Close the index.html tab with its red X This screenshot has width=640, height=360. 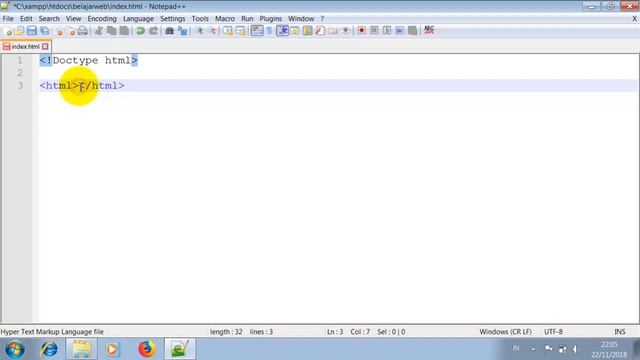tap(45, 47)
